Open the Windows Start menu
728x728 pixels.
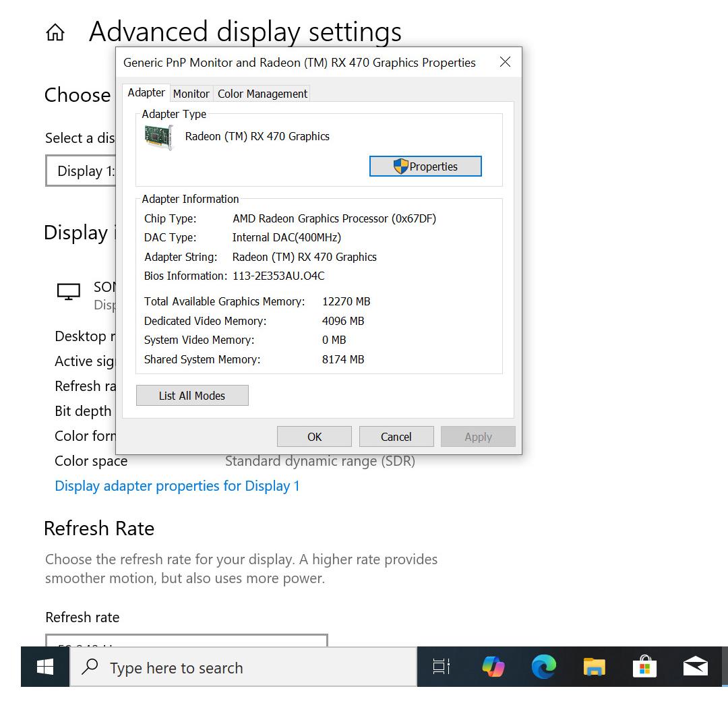[45, 667]
